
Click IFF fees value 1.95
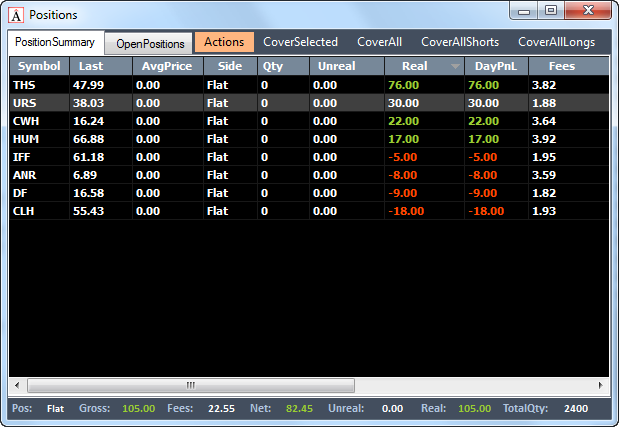pyautogui.click(x=544, y=157)
